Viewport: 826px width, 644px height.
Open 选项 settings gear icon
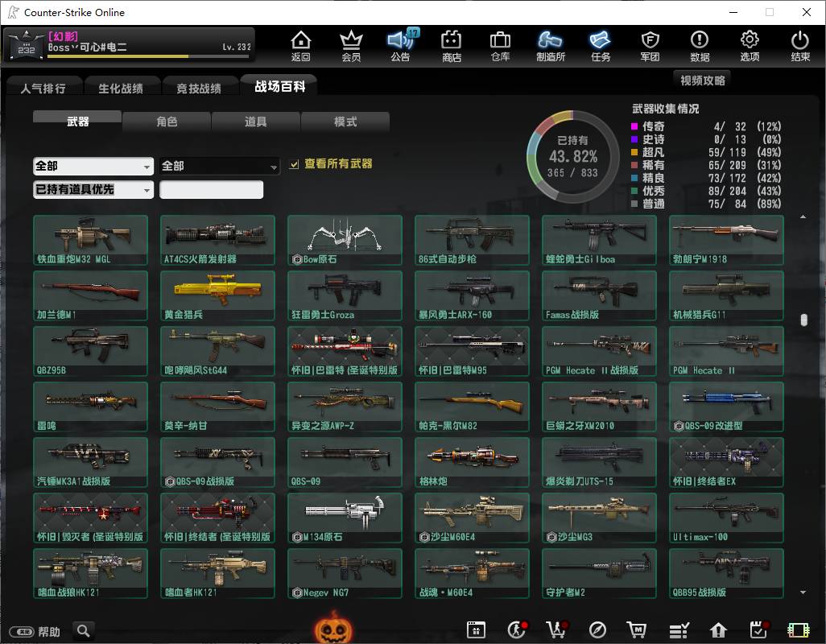point(750,40)
